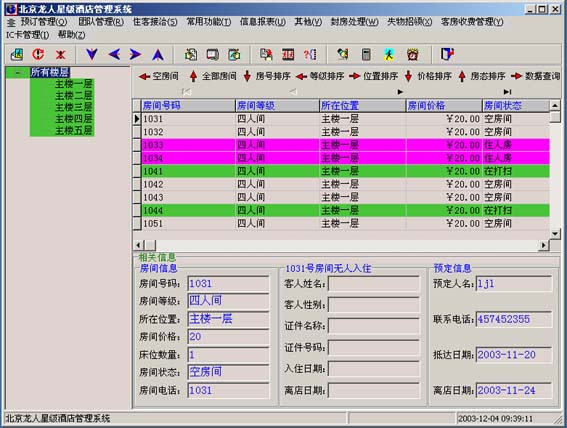This screenshot has width=567, height=428.
Task: Open the calculator tool icon
Action: pos(366,55)
